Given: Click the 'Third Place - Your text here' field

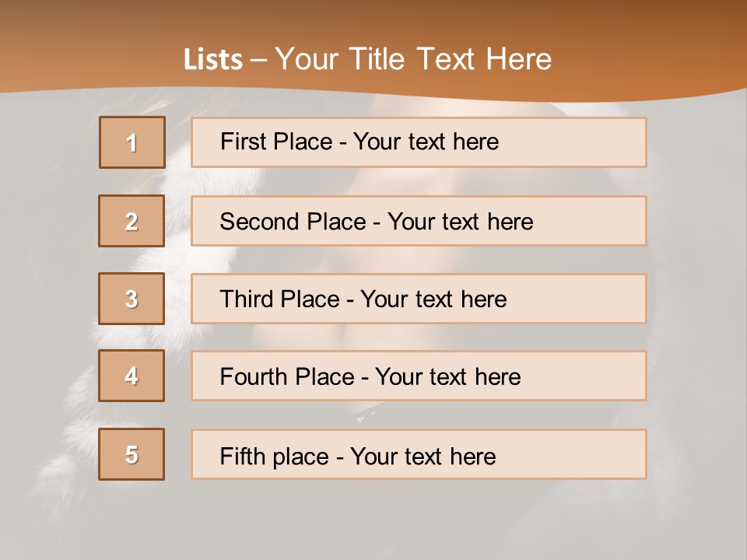Looking at the screenshot, I should [419, 299].
